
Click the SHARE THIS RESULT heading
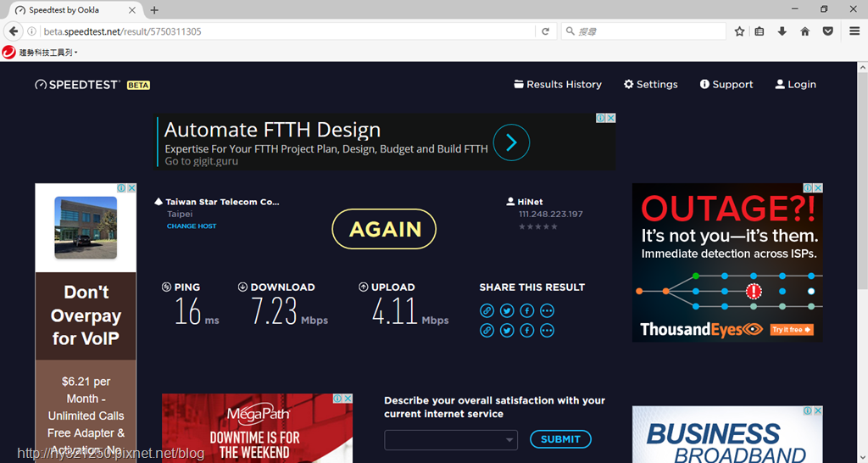532,287
